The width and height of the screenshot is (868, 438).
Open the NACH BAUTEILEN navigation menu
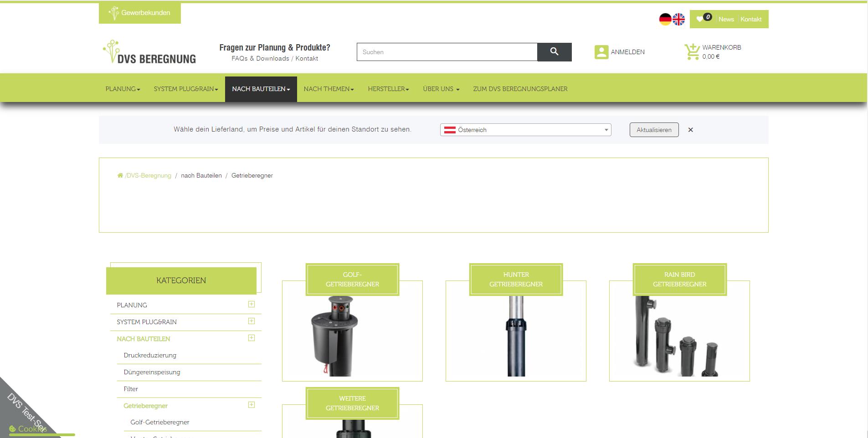261,89
